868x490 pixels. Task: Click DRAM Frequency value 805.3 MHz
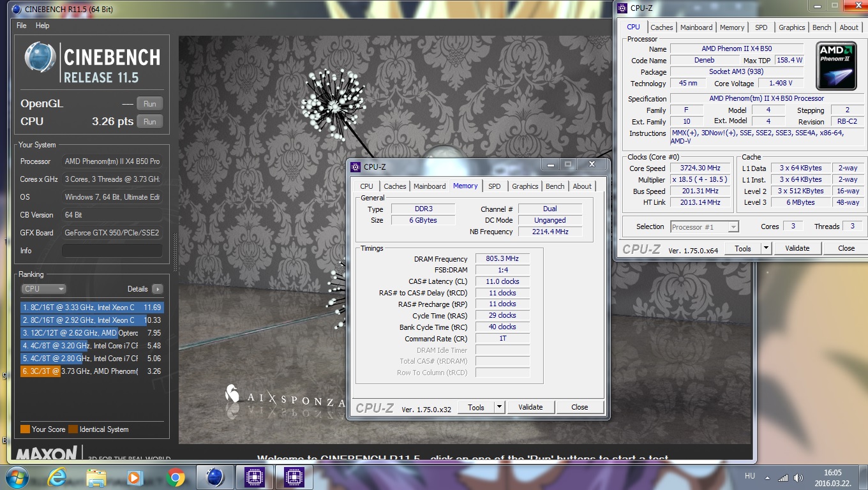point(502,259)
